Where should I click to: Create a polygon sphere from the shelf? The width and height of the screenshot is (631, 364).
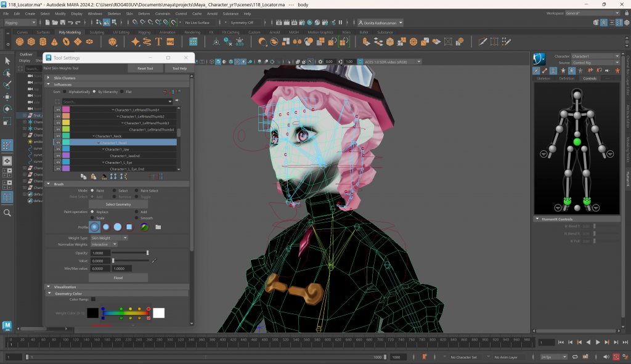click(x=19, y=41)
